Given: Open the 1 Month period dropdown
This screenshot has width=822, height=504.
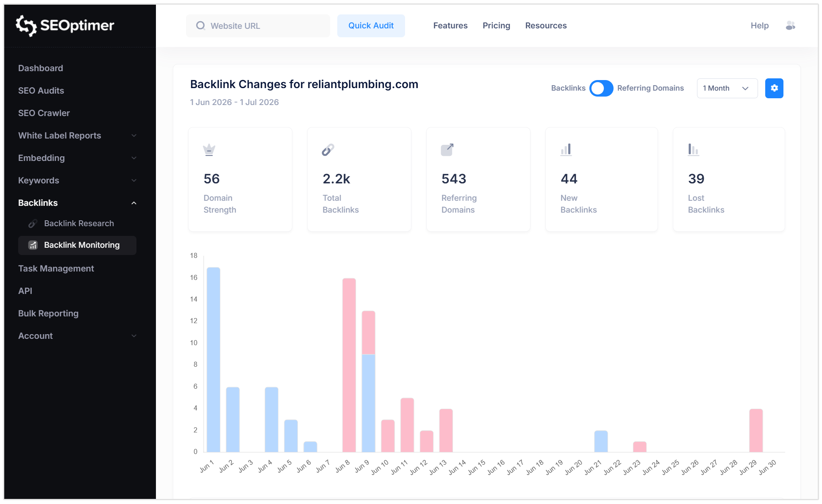Looking at the screenshot, I should point(727,88).
